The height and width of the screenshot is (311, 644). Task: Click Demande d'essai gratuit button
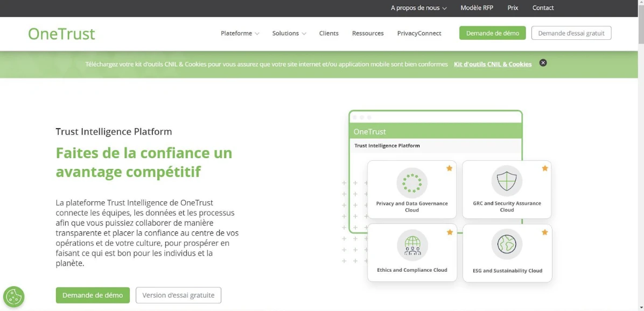pyautogui.click(x=571, y=33)
